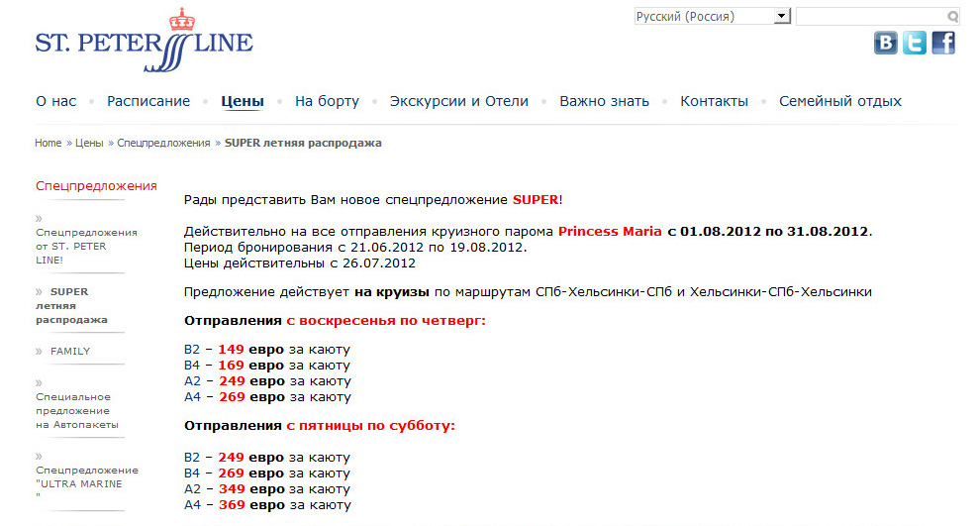Click the Sunday-Thursday 'B2 – 149 евро' line
The width and height of the screenshot is (980, 526).
click(x=267, y=350)
